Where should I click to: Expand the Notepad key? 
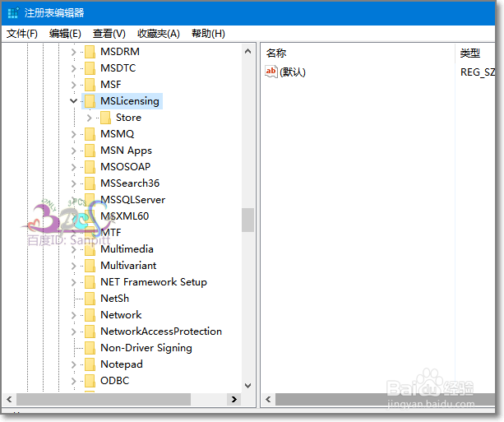(x=74, y=364)
